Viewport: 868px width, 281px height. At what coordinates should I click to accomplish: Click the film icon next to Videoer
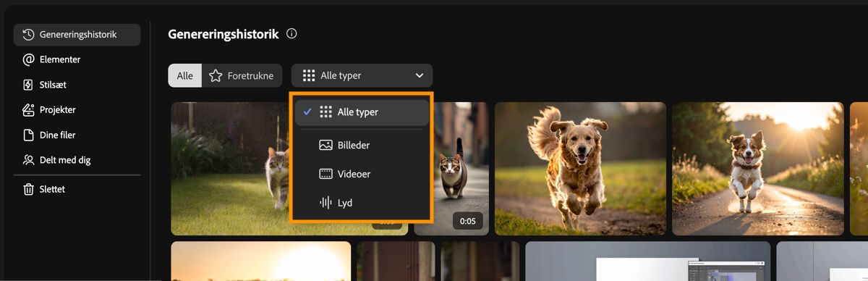coord(325,174)
